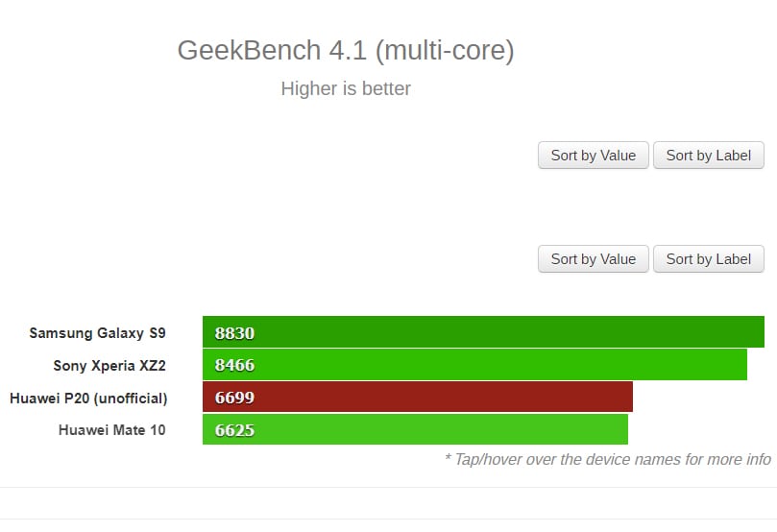This screenshot has height=532, width=777.
Task: Click the 8830 score value
Action: (234, 333)
